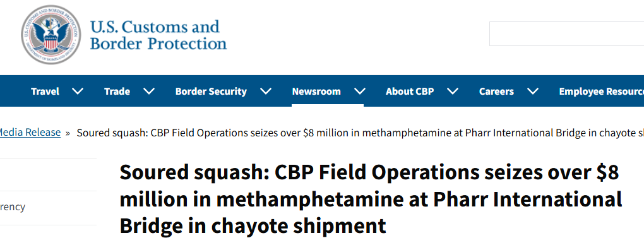
Task: Open the Travel menu item
Action: point(45,91)
